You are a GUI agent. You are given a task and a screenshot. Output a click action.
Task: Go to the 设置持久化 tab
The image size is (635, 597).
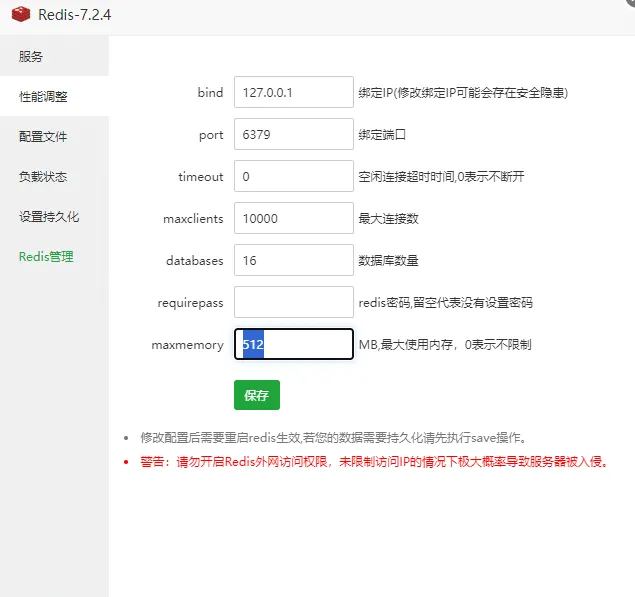pos(49,217)
